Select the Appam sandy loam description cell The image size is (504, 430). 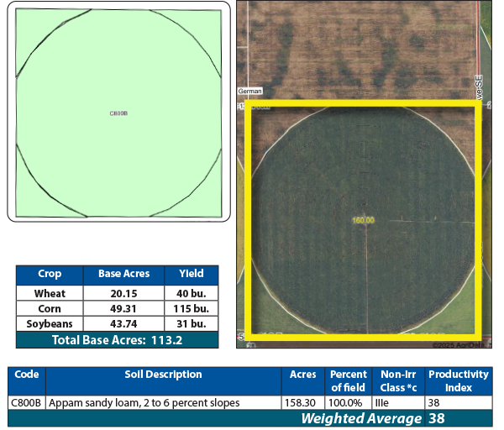tap(144, 402)
